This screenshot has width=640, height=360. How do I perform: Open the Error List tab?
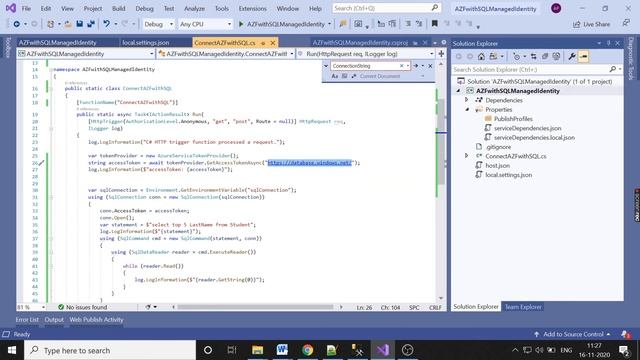click(x=27, y=320)
